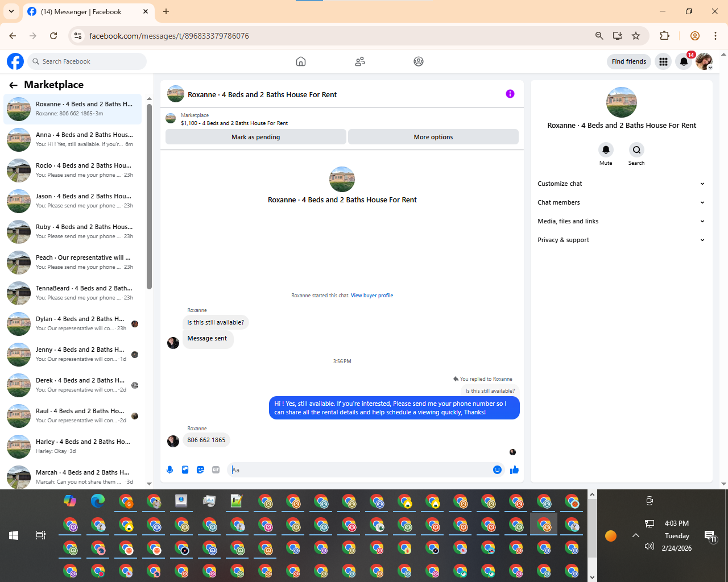The image size is (728, 582).
Task: Open Chrome extensions puzzle icon
Action: 664,36
